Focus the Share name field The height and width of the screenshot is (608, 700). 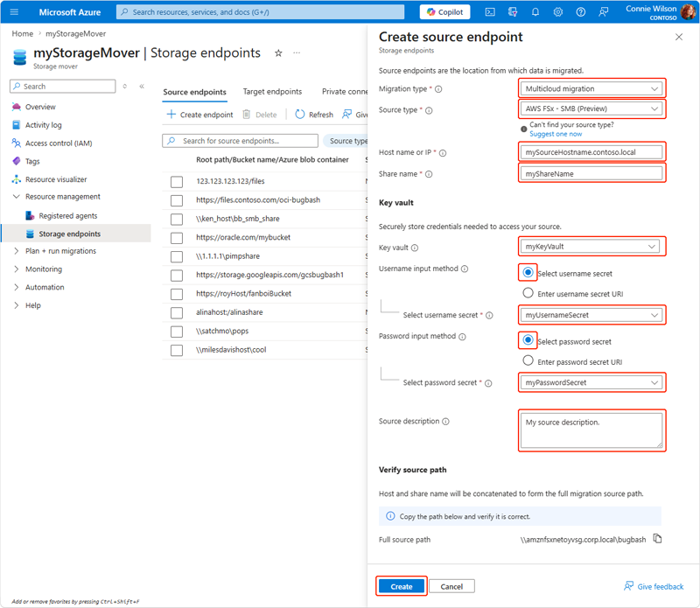click(591, 173)
